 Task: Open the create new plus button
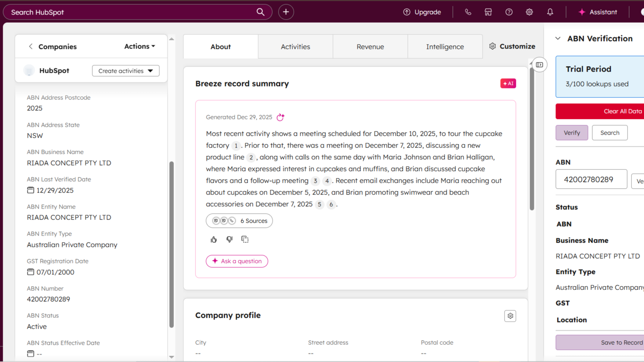(286, 12)
